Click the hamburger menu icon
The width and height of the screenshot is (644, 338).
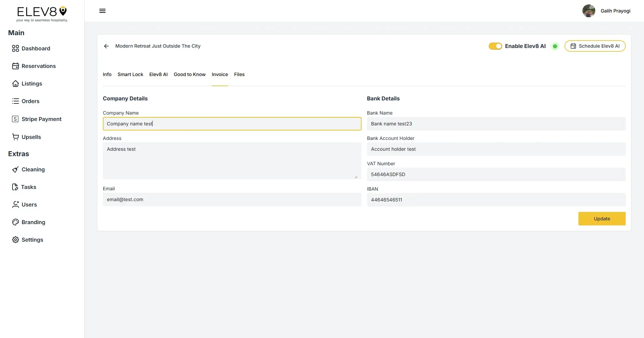(102, 11)
